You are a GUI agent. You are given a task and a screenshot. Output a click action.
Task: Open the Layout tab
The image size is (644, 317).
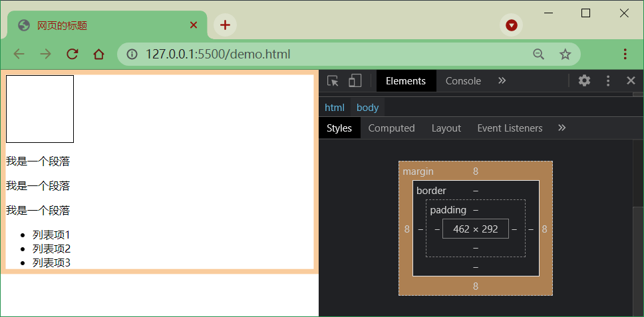[446, 128]
